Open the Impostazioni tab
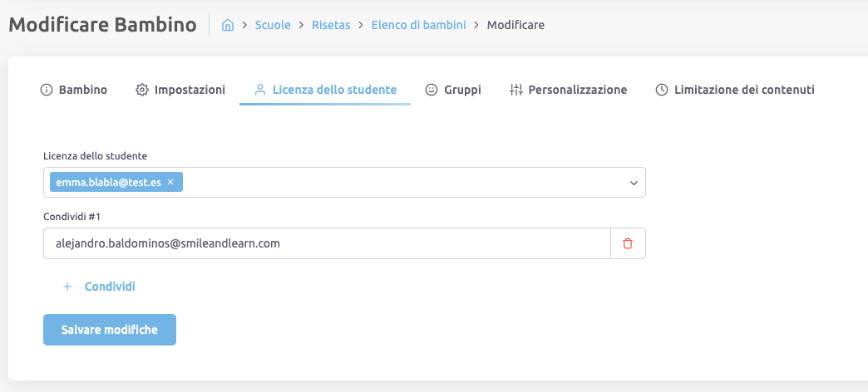This screenshot has height=392, width=868. tap(190, 90)
